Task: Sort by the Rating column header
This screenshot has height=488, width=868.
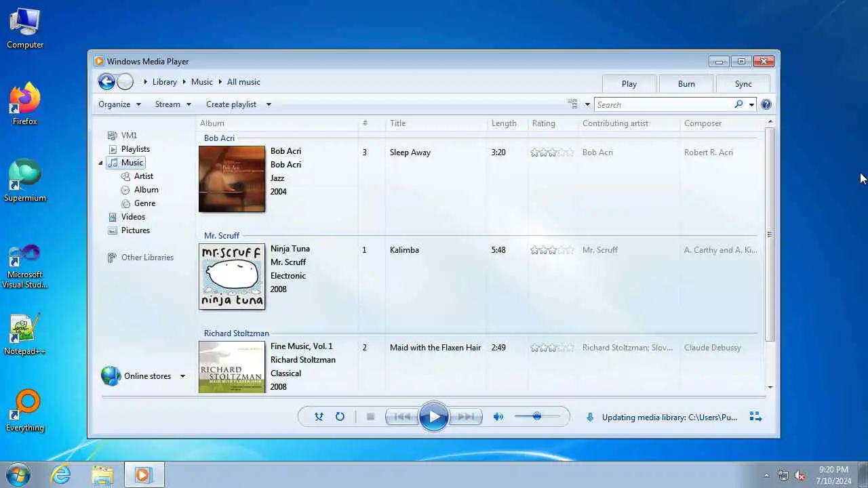Action: pyautogui.click(x=553, y=123)
